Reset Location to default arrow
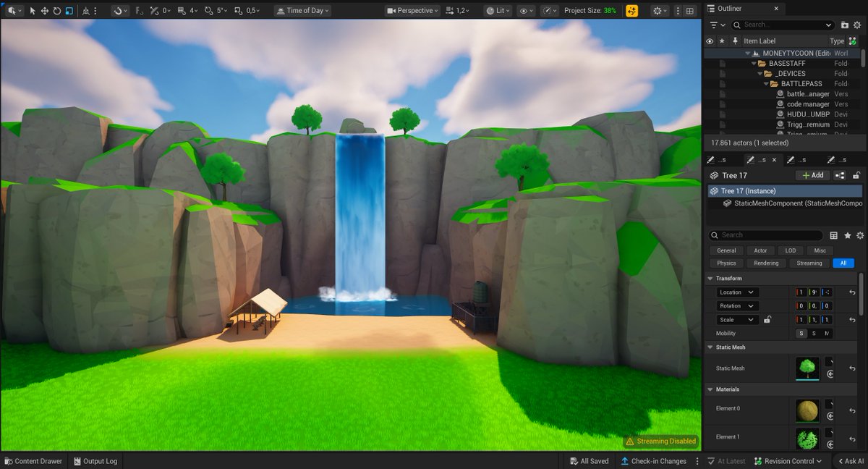This screenshot has width=868, height=469. 852,292
